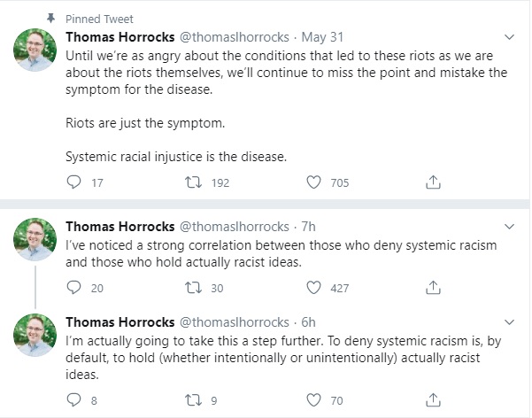
Task: Click the profile avatar on the 6h tweet
Action: click(x=36, y=337)
